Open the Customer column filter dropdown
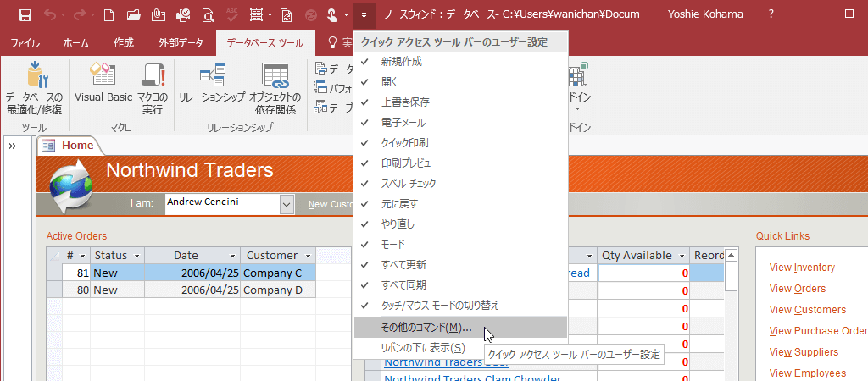 click(308, 256)
